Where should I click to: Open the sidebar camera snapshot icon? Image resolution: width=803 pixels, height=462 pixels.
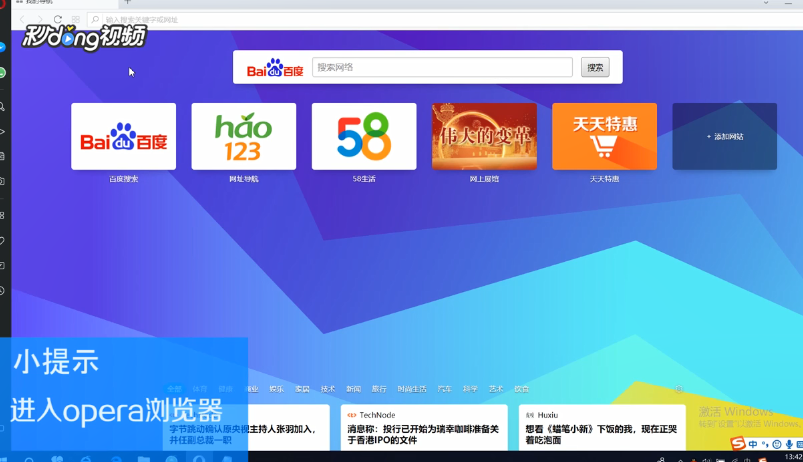2,181
